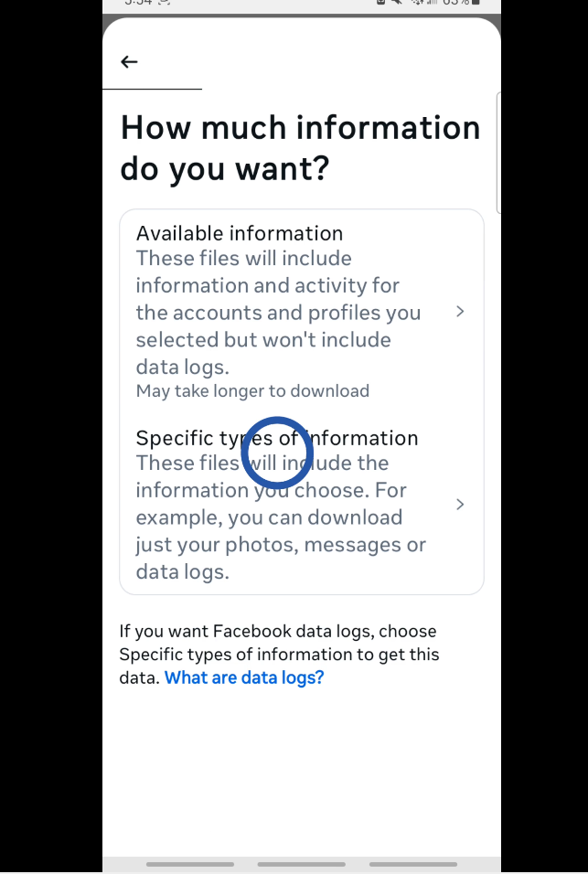Open the What are data logs link
This screenshot has width=588, height=874.
pos(243,677)
